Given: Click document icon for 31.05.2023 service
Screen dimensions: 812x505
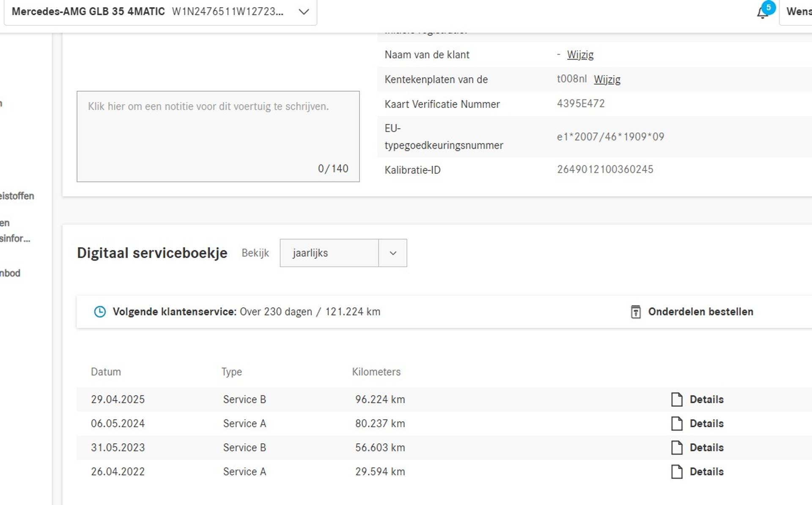Looking at the screenshot, I should point(677,447).
